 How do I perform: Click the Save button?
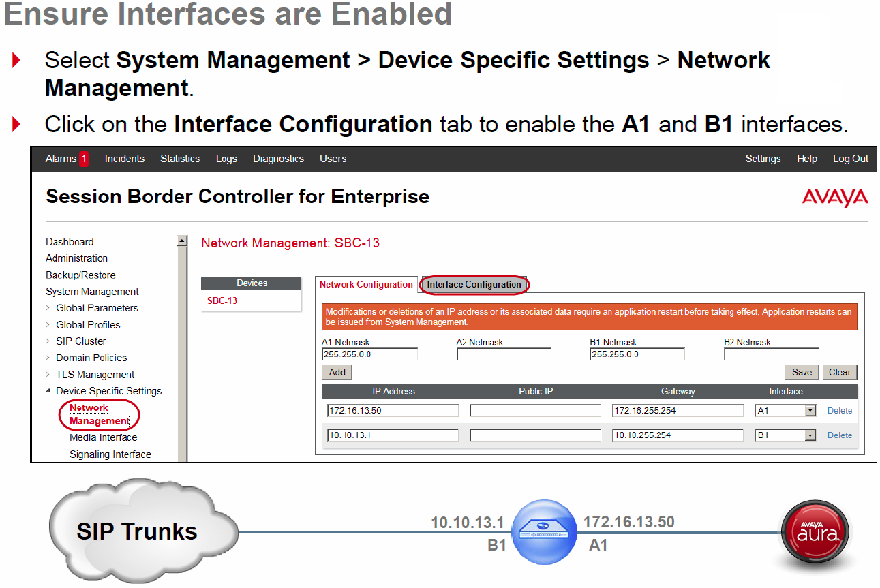tap(802, 372)
